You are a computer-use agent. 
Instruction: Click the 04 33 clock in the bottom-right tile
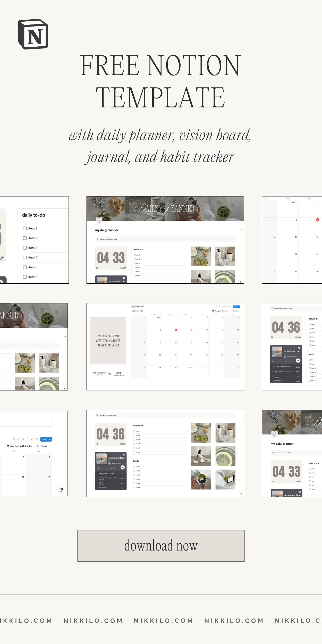tap(286, 472)
